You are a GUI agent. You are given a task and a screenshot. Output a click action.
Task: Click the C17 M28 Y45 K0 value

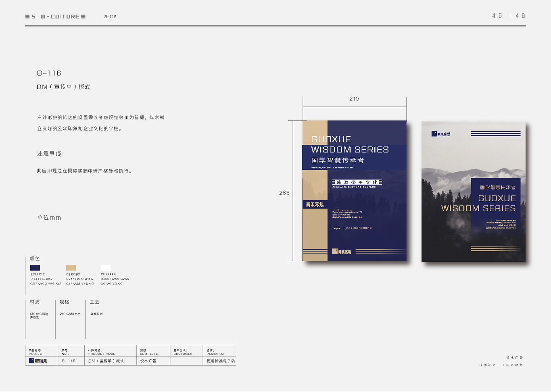point(80,284)
